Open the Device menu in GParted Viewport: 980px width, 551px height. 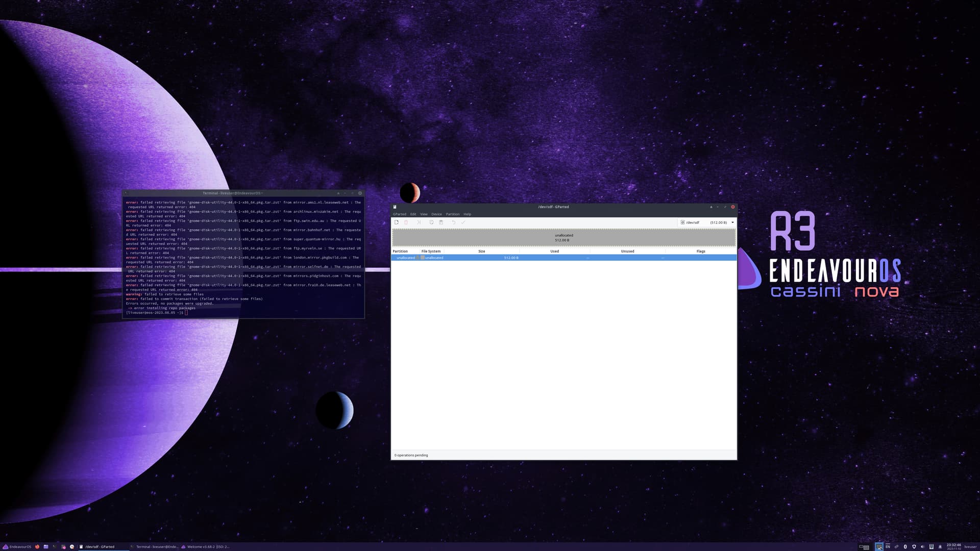coord(436,214)
